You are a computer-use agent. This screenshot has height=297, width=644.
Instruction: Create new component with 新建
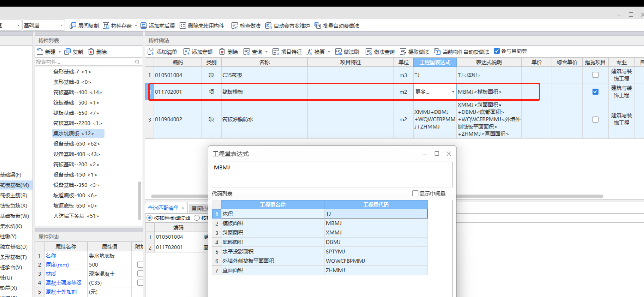click(x=46, y=52)
